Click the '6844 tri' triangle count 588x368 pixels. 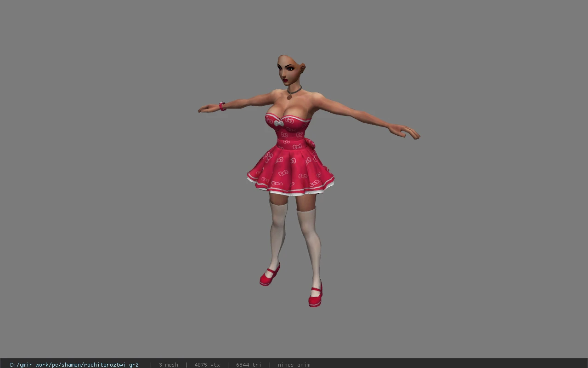pyautogui.click(x=249, y=365)
